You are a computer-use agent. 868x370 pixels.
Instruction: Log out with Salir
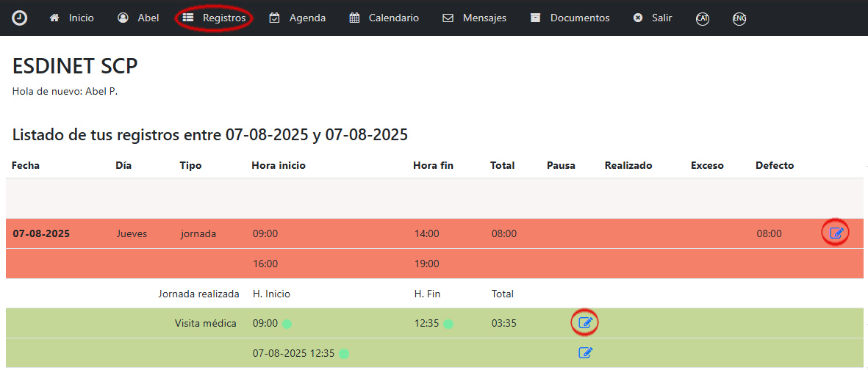tap(653, 18)
